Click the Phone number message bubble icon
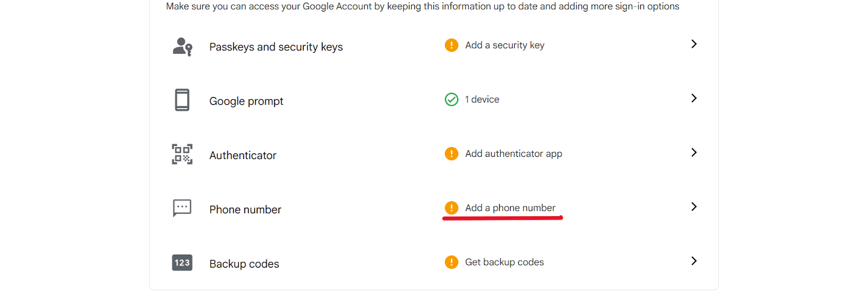This screenshot has height=292, width=868. pos(182,208)
